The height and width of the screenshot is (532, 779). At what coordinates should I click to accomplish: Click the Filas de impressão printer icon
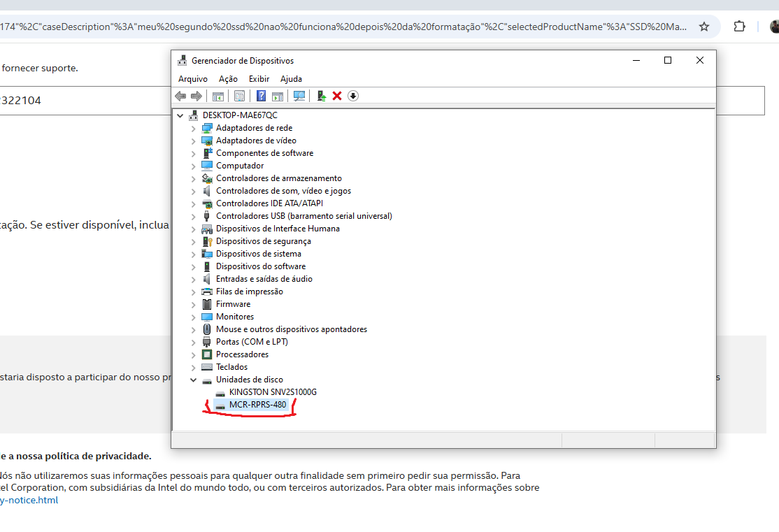coord(207,292)
